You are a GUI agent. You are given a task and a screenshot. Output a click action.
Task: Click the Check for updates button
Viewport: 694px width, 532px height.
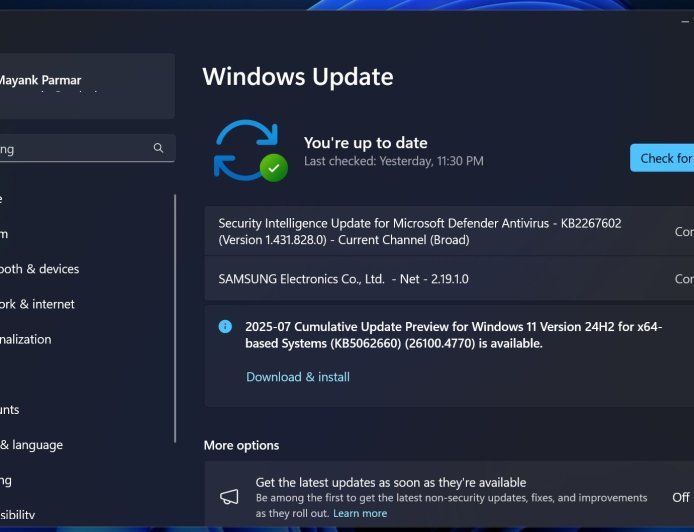pos(662,158)
